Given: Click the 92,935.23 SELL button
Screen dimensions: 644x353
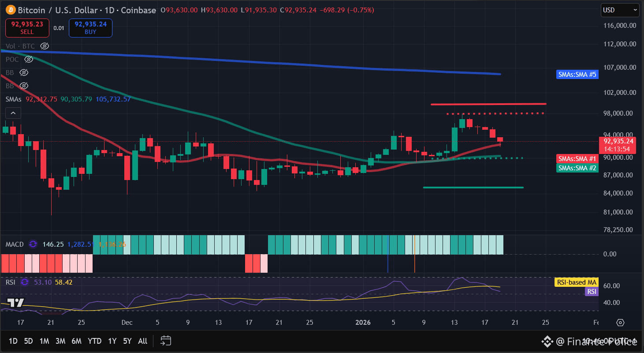Looking at the screenshot, I should tap(27, 27).
